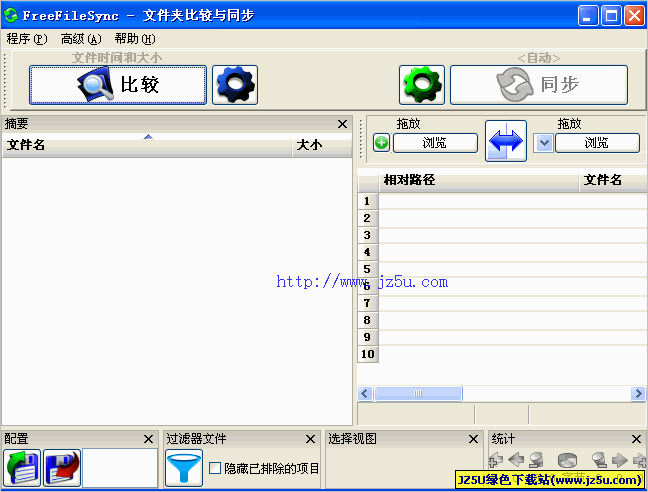Click horizontal scrollbar right arrow
The width and height of the screenshot is (648, 492).
(x=638, y=393)
